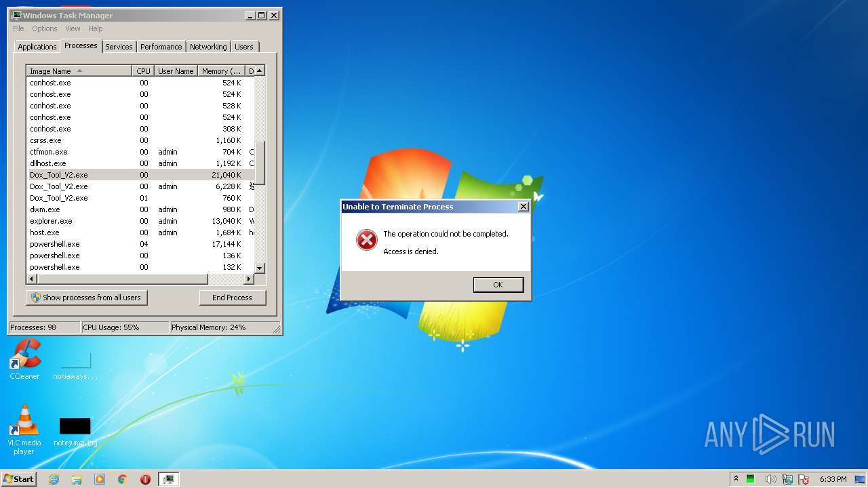The height and width of the screenshot is (488, 868).
Task: Select the explorer.exe process
Action: pyautogui.click(x=140, y=221)
